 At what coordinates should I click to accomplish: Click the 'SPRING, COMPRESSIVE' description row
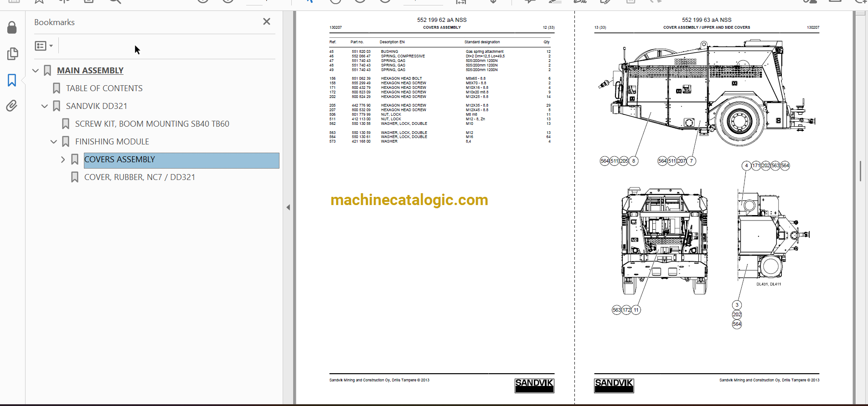click(x=403, y=56)
